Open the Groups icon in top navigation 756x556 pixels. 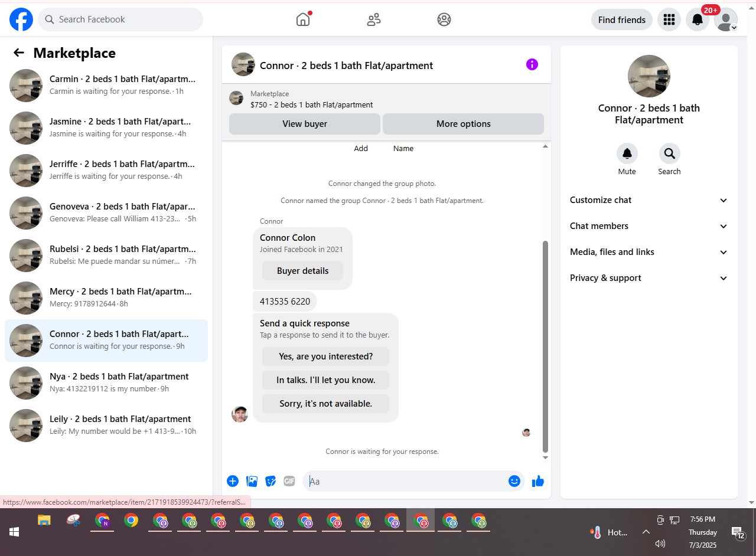pyautogui.click(x=444, y=19)
